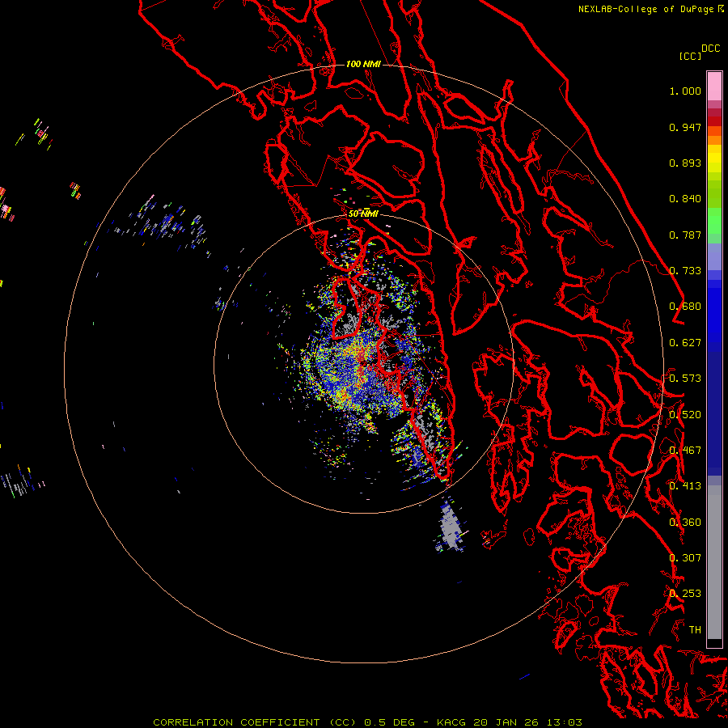Screen dimensions: 728x728
Task: Select the 0.947 scale value
Action: click(685, 127)
